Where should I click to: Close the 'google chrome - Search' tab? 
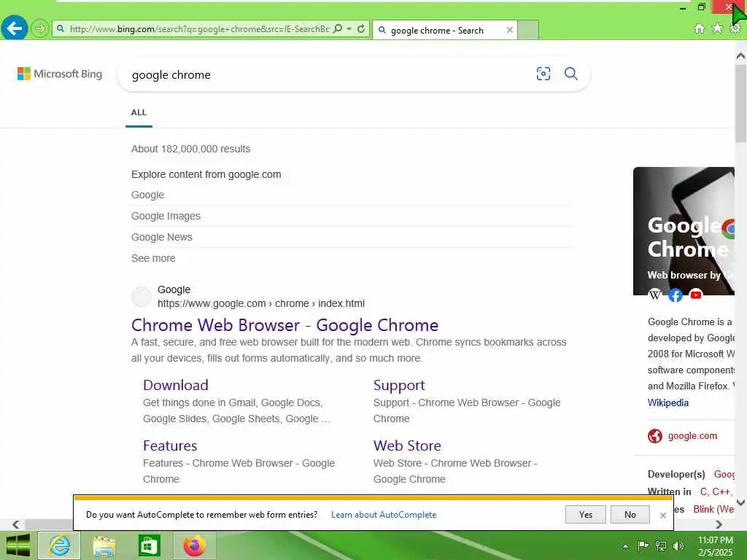[x=509, y=30]
